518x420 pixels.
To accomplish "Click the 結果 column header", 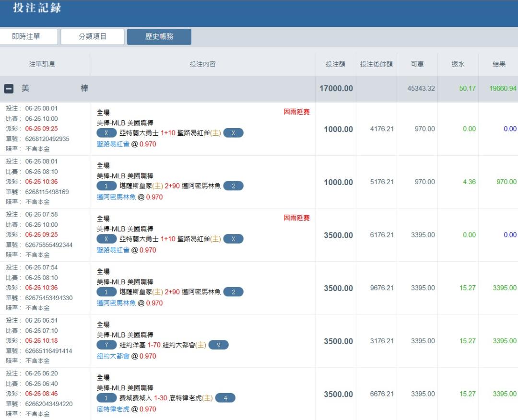I will coord(499,64).
